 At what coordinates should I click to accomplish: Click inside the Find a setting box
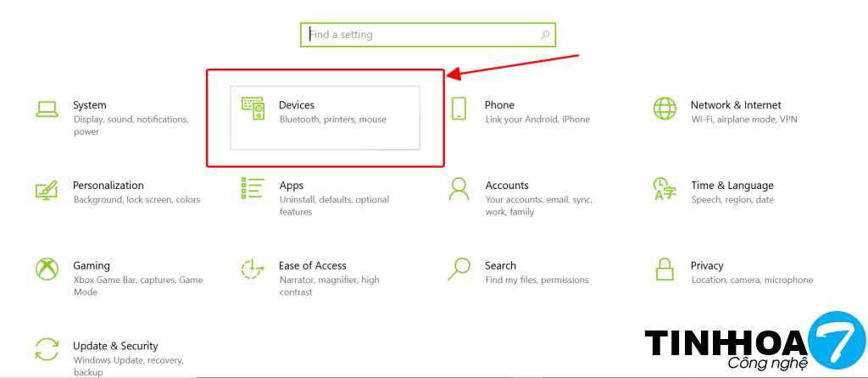click(x=415, y=35)
